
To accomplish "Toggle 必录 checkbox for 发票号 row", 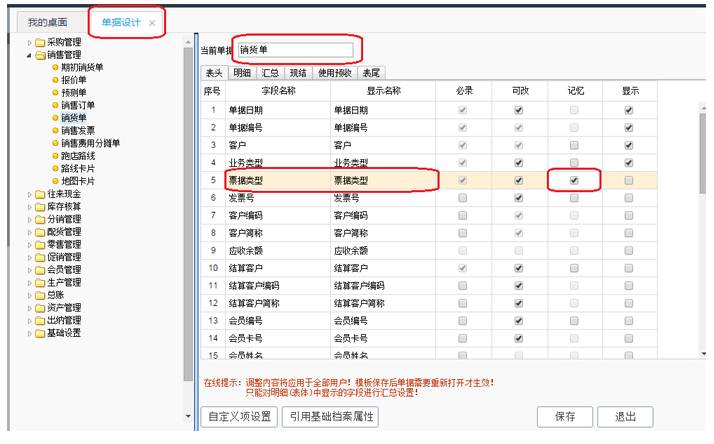I will [463, 198].
